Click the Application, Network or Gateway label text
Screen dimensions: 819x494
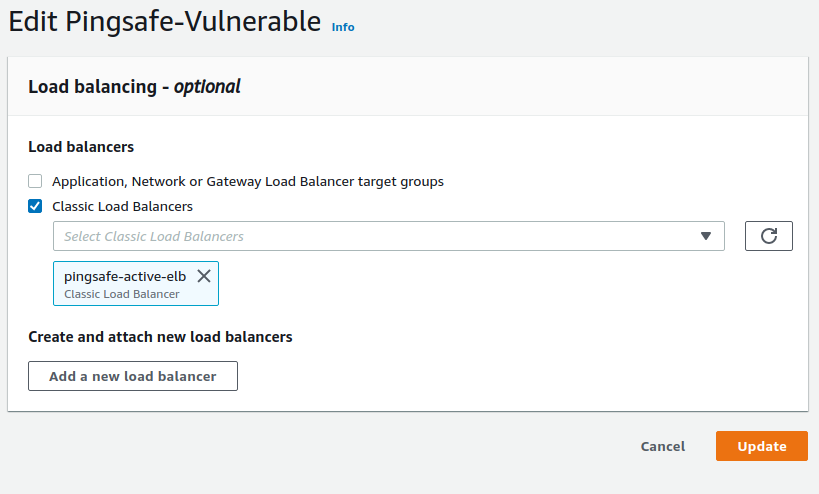(248, 181)
